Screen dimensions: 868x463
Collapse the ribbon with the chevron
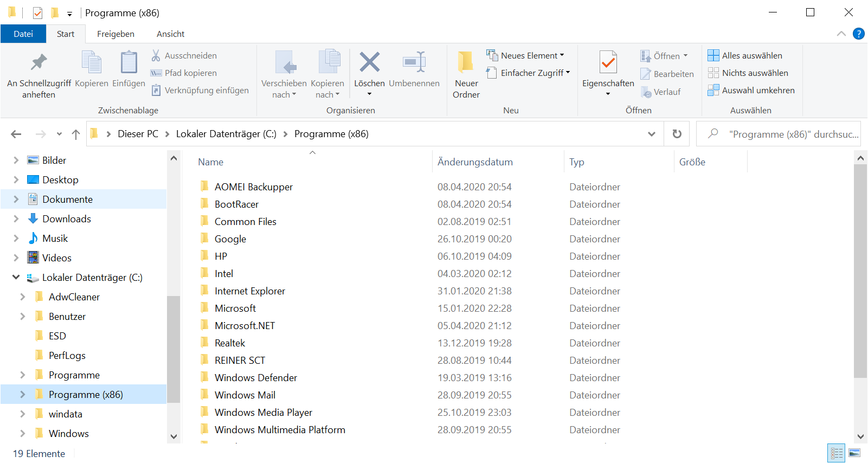click(x=841, y=34)
